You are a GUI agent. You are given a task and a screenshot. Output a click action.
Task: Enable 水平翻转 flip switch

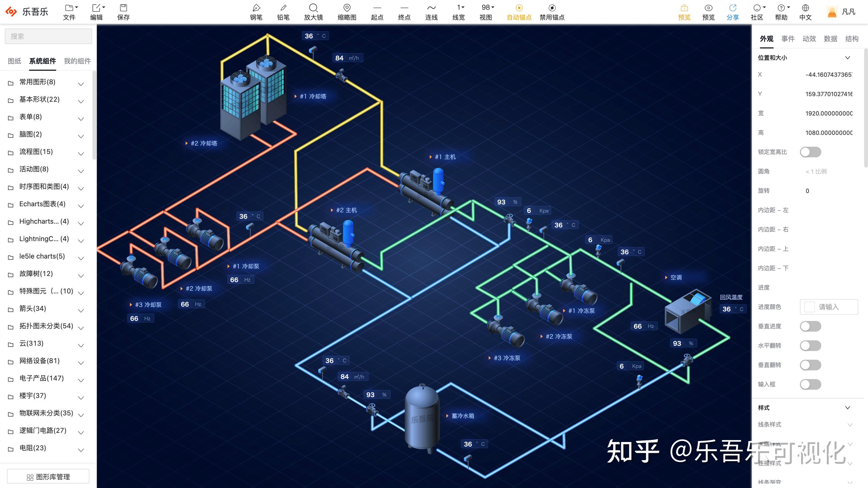pyautogui.click(x=810, y=345)
